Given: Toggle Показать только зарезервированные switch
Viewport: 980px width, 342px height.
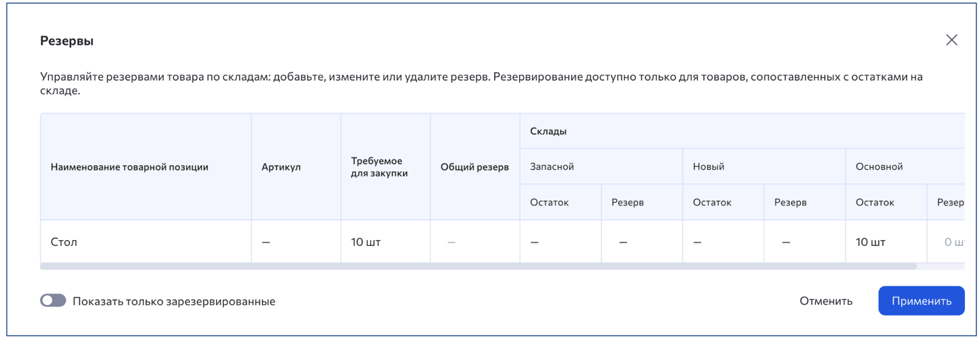Looking at the screenshot, I should [x=53, y=301].
